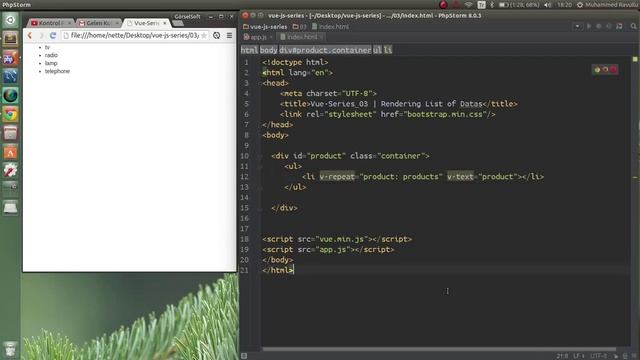The image size is (640, 360).
Task: Open run configuration dropdown in PhpStorm toolbar
Action: point(577,27)
